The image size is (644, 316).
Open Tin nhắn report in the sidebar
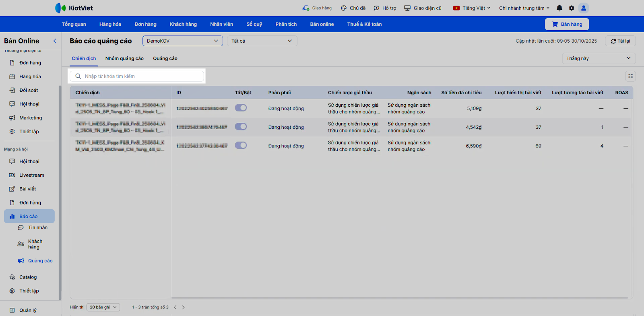(37, 227)
